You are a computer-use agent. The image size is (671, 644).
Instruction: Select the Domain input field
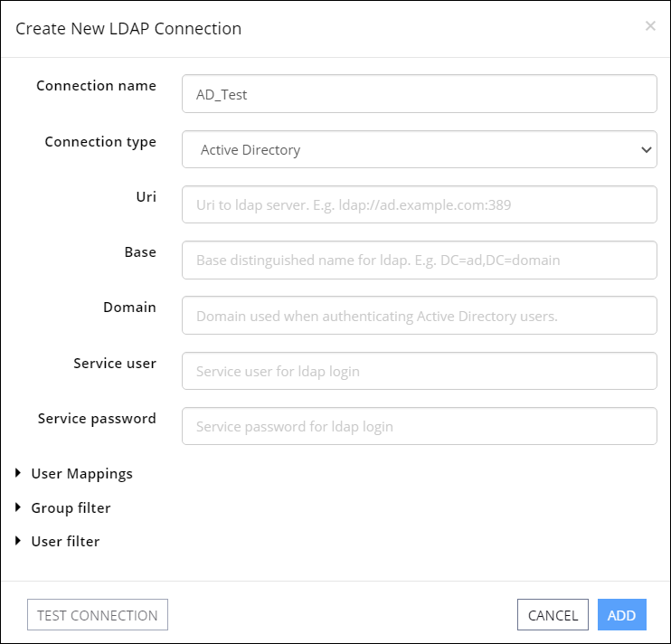(419, 316)
